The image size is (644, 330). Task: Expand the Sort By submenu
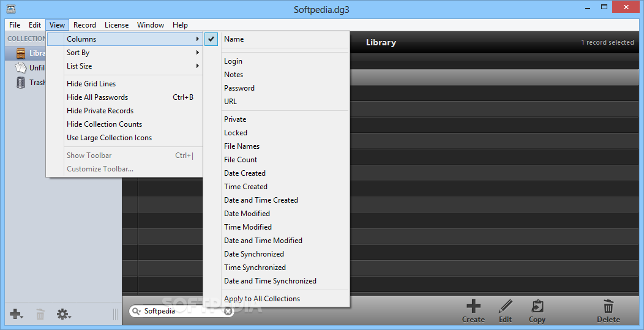125,53
